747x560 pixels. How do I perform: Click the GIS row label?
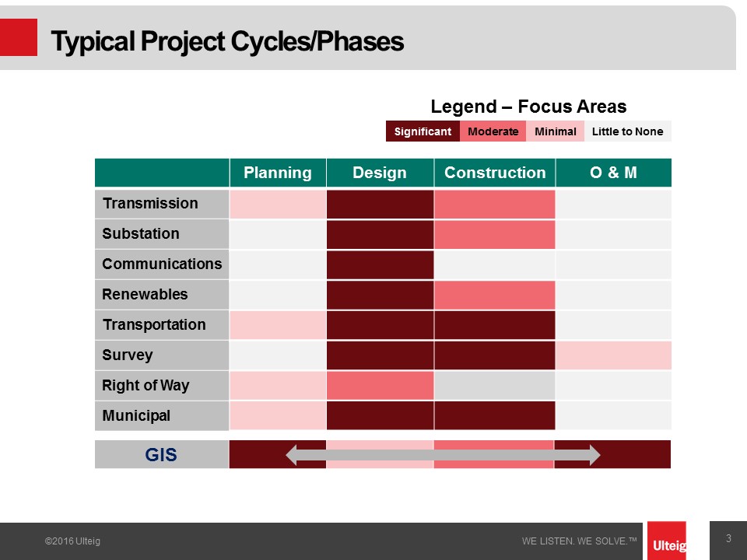pos(162,454)
